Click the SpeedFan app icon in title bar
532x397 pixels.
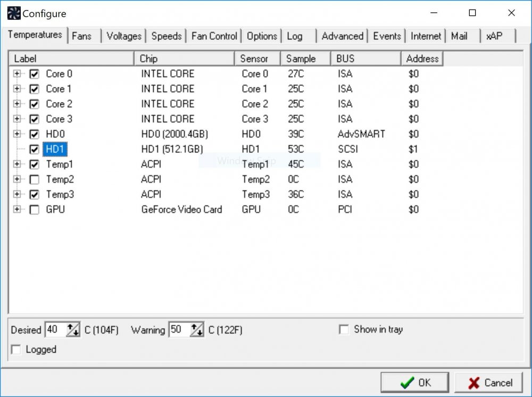[14, 14]
